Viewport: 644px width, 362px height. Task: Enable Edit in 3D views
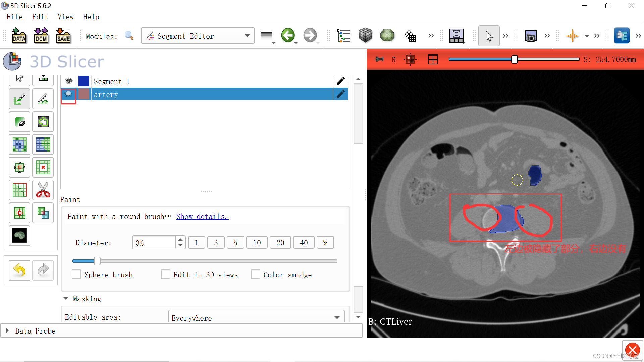coord(166,274)
